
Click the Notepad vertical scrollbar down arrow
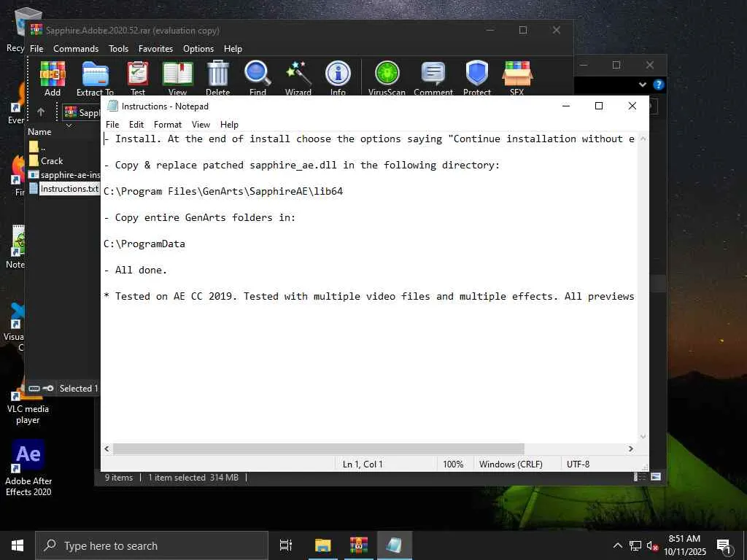643,436
